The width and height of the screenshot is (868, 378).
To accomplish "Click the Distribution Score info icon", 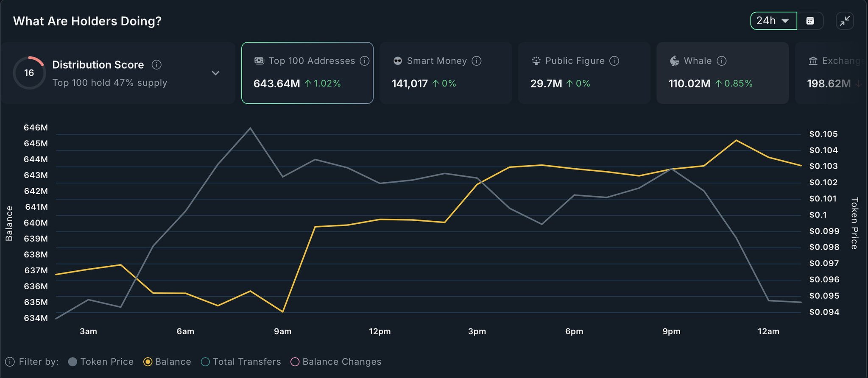I will pos(156,65).
